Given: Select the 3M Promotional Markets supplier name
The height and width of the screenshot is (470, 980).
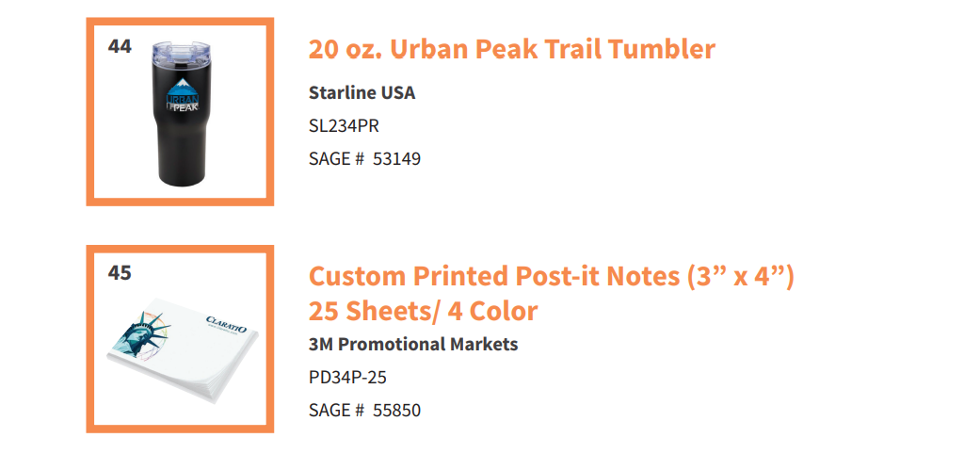Looking at the screenshot, I should coord(413,344).
